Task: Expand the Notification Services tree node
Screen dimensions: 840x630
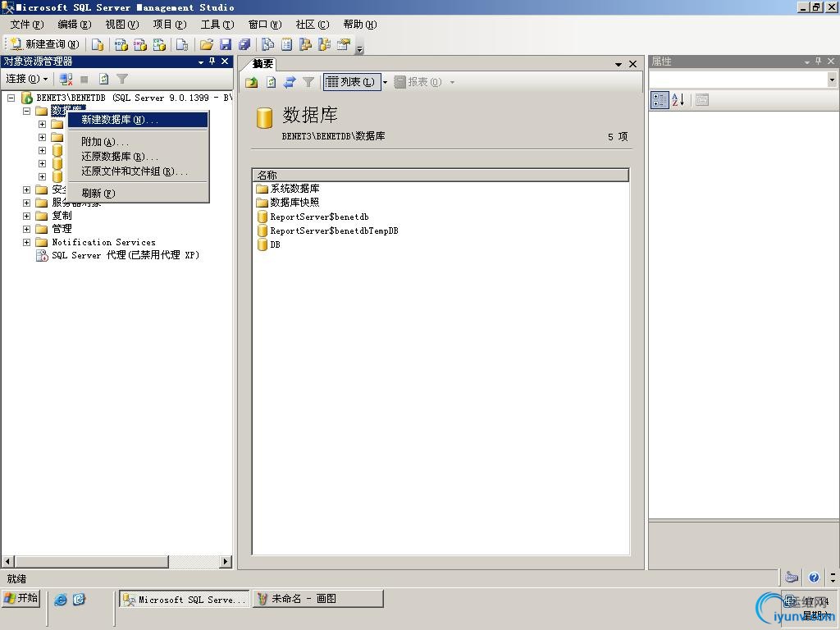Action: click(27, 242)
